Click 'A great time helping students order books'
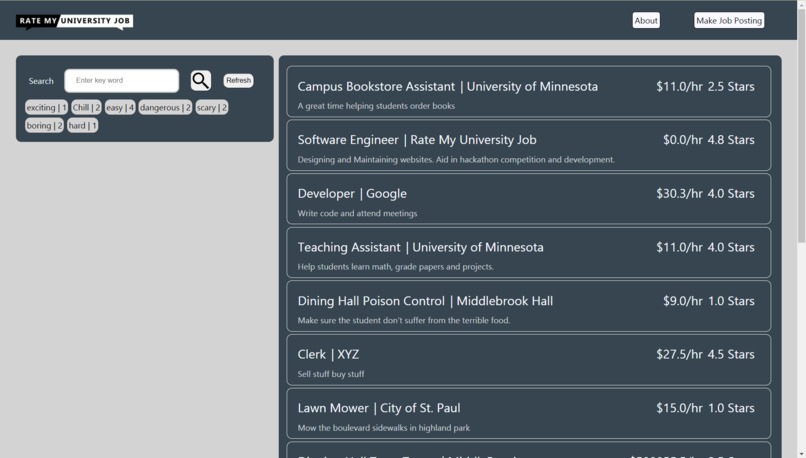 point(376,106)
